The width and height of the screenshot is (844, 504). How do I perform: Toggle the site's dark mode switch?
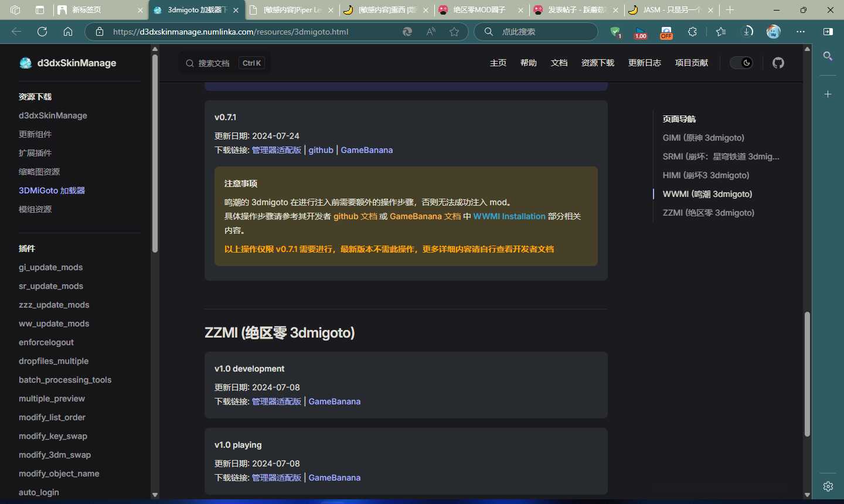click(x=741, y=63)
